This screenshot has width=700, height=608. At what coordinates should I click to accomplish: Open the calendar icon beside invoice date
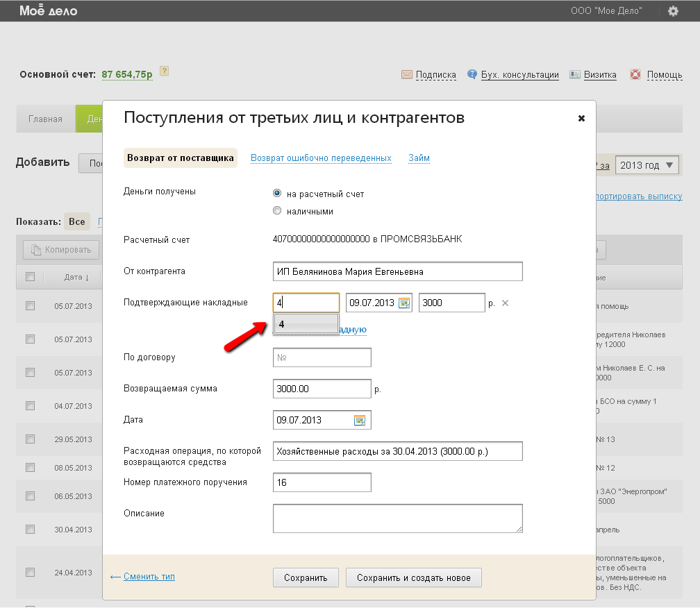click(x=404, y=303)
